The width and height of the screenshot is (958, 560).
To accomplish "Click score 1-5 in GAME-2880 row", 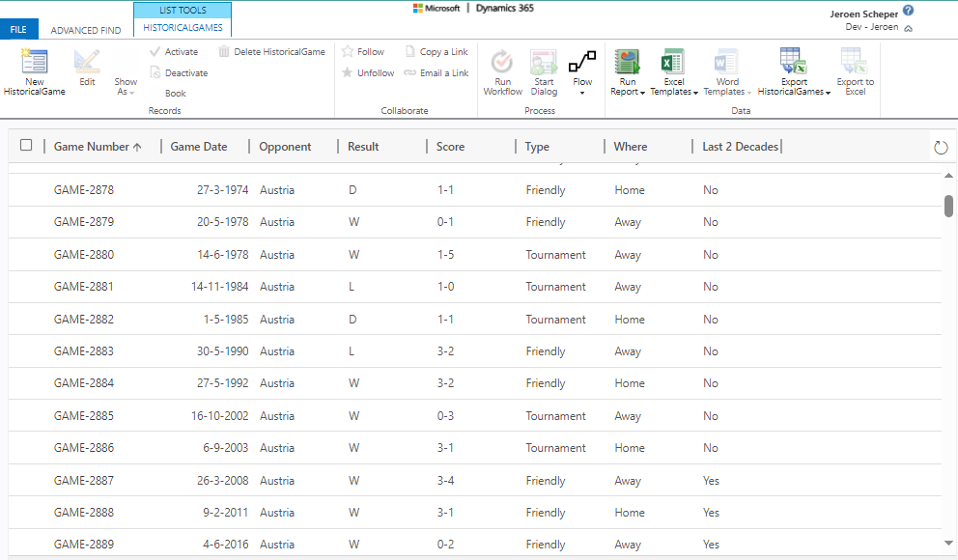I will 445,255.
